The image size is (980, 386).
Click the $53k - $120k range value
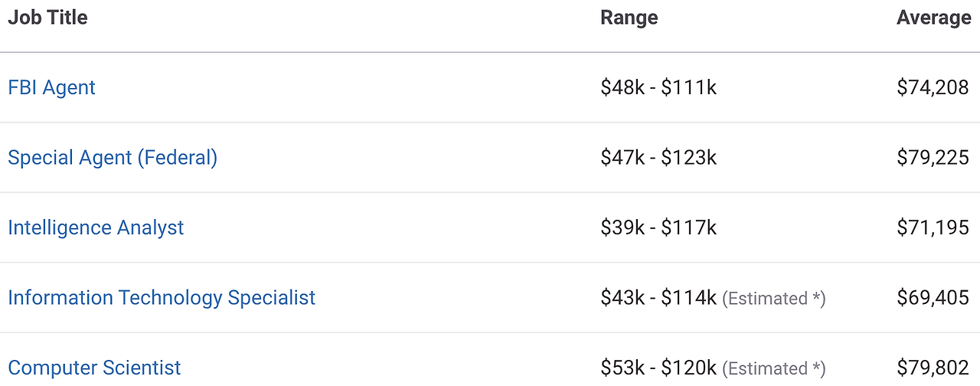658,368
